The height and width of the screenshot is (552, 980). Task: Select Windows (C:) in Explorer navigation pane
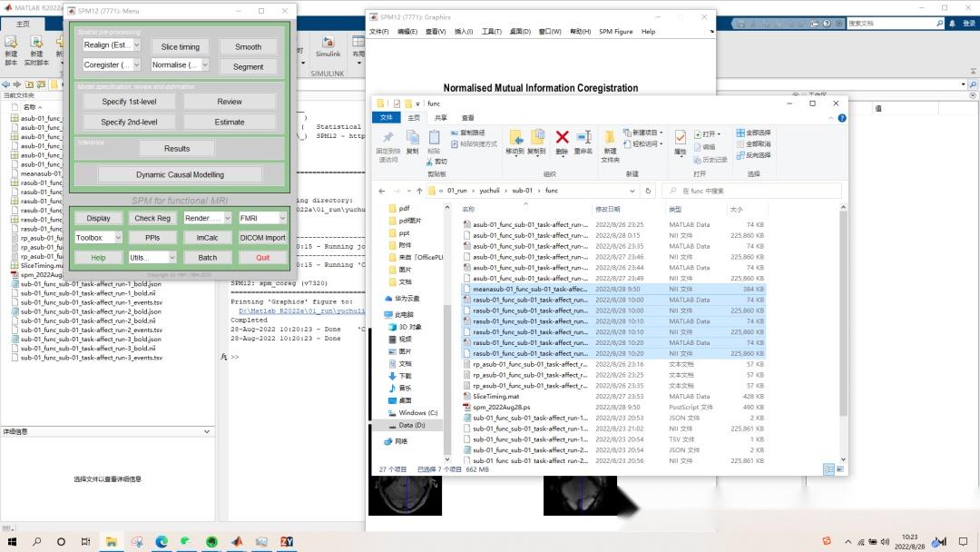[417, 412]
